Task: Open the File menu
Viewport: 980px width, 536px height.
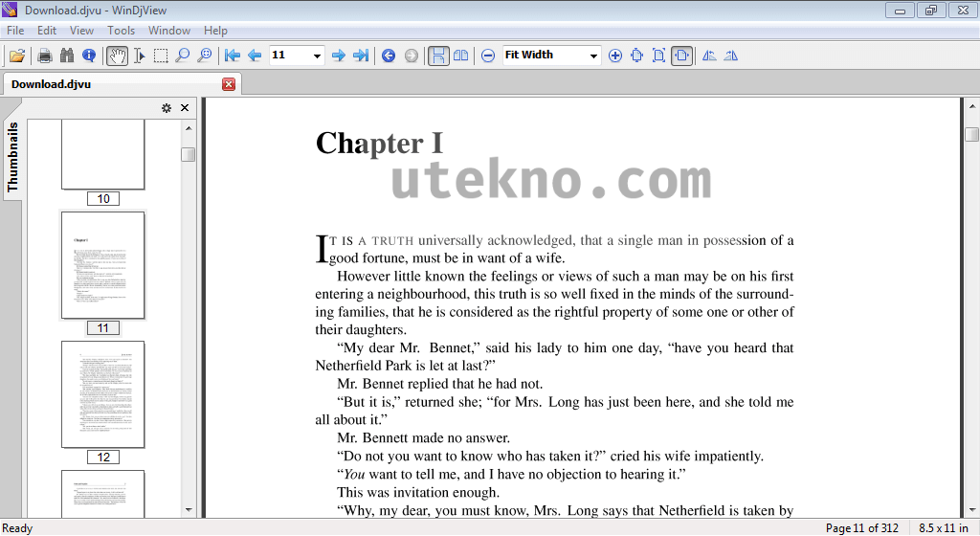Action: pyautogui.click(x=15, y=31)
